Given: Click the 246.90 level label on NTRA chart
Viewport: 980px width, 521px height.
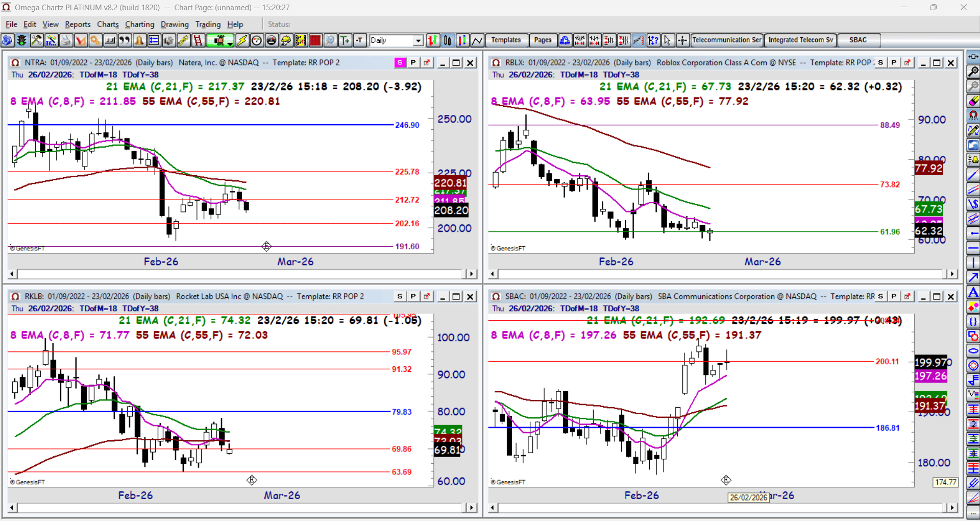Looking at the screenshot, I should (x=407, y=125).
